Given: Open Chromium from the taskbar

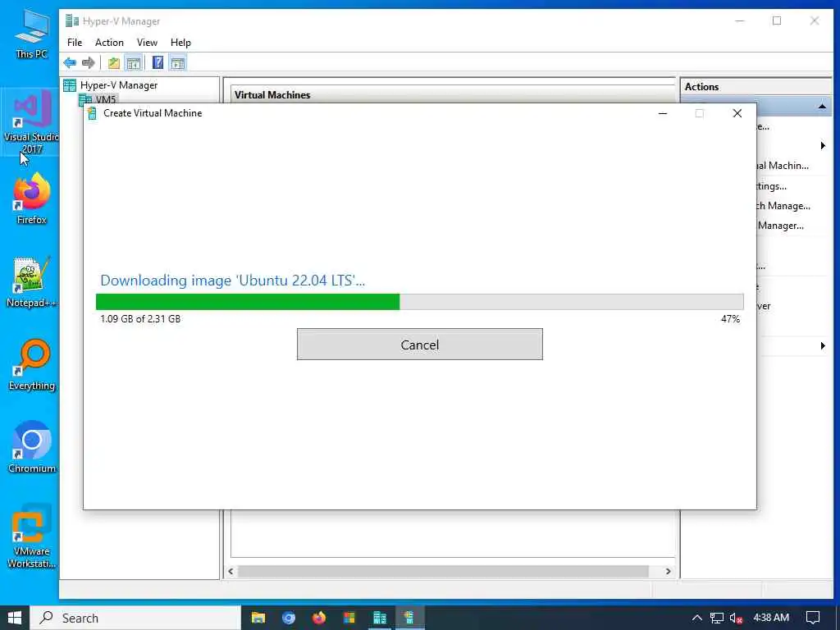Looking at the screenshot, I should [288, 618].
